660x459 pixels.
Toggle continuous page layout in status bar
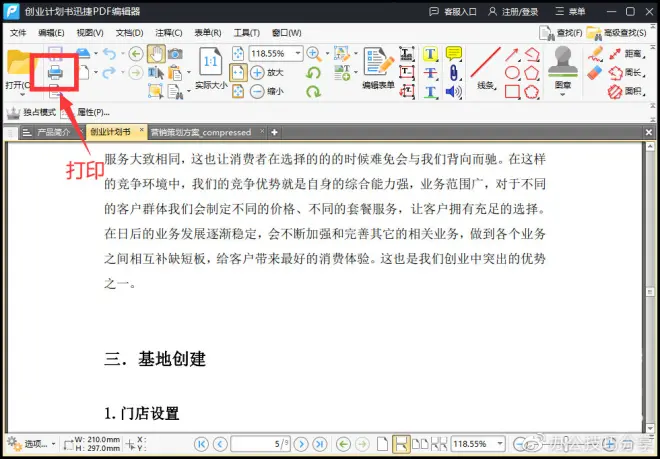coord(401,444)
